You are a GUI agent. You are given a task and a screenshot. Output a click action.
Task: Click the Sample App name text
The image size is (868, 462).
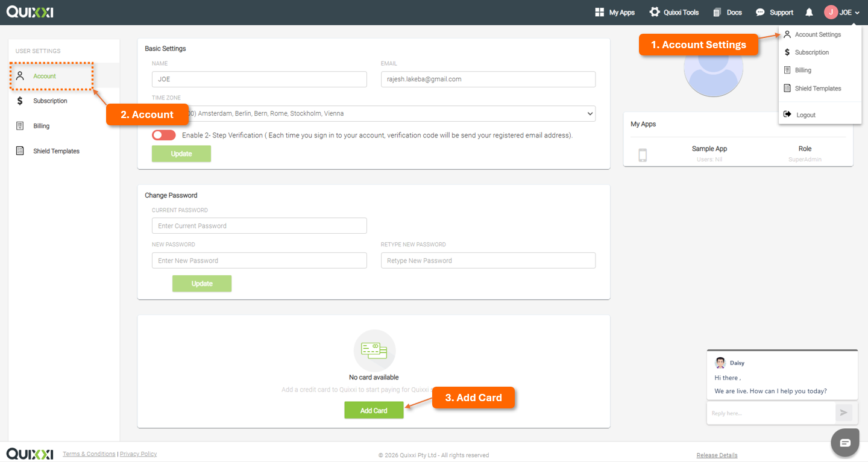pos(709,149)
